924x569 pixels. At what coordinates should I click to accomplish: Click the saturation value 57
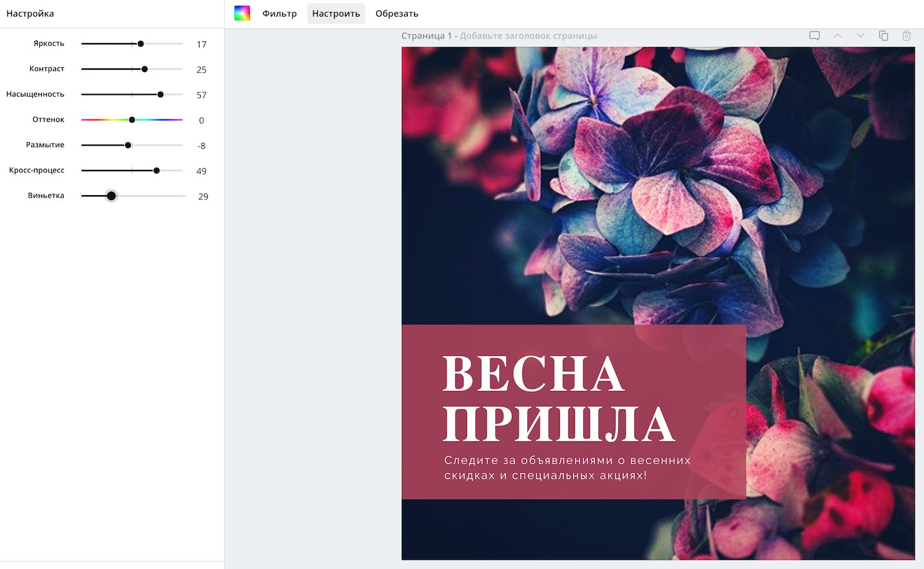tap(201, 95)
